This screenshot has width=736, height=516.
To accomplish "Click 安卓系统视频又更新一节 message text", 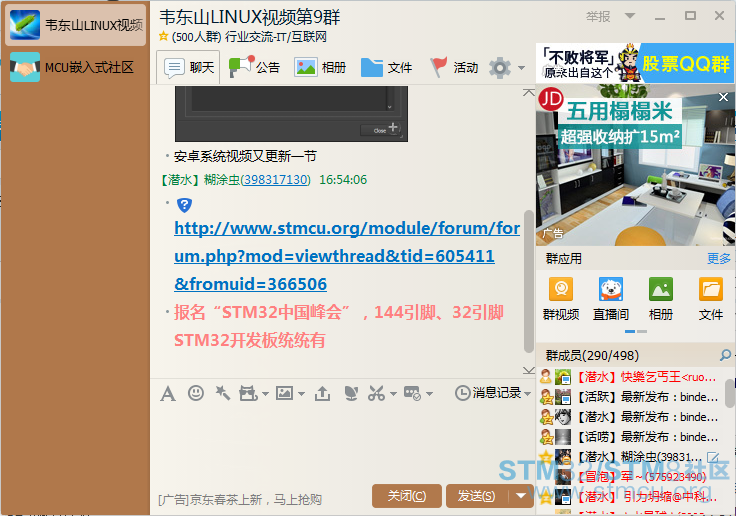I will 245,156.
